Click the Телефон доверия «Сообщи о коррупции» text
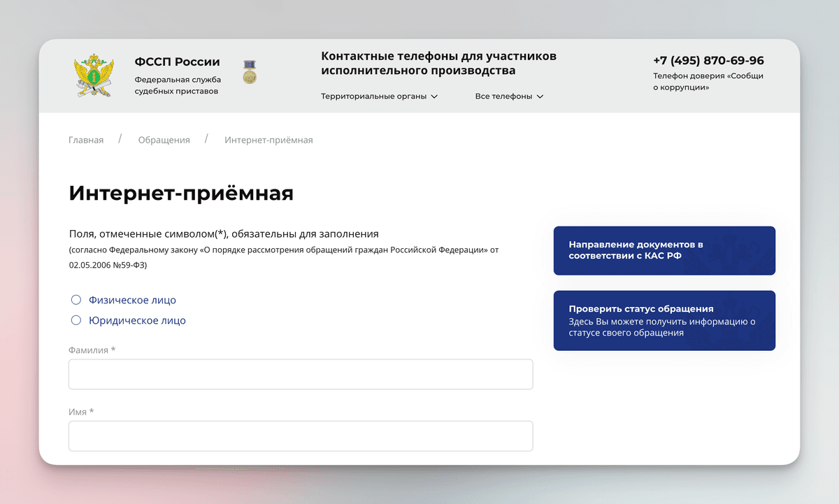This screenshot has width=839, height=504. (x=708, y=82)
